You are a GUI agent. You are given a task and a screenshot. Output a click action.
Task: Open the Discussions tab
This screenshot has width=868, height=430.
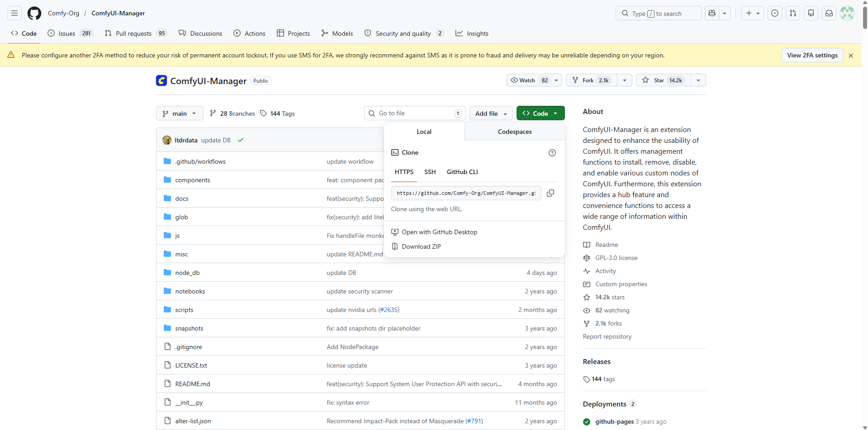coord(200,33)
